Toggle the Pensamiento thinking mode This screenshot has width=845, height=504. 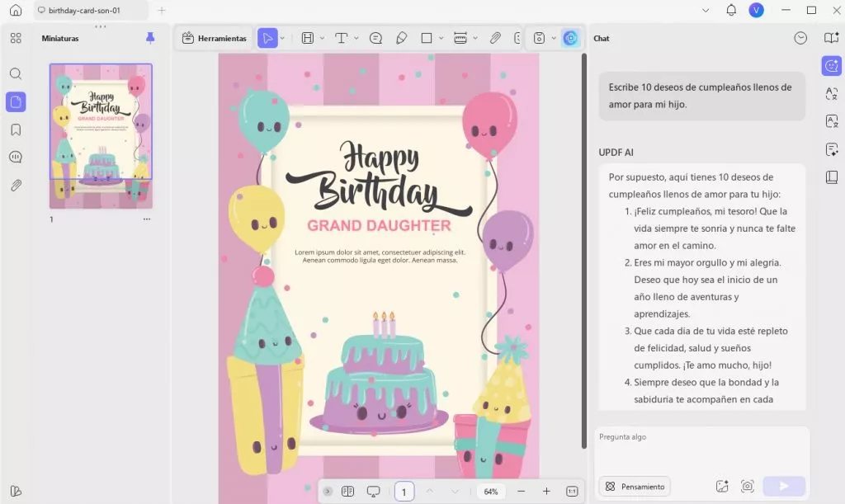[635, 486]
